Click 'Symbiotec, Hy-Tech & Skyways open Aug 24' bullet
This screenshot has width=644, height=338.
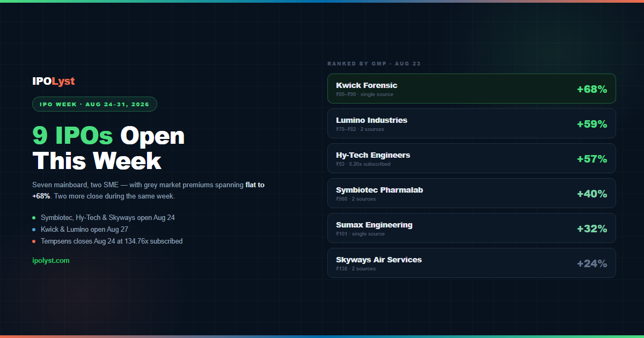coord(108,218)
